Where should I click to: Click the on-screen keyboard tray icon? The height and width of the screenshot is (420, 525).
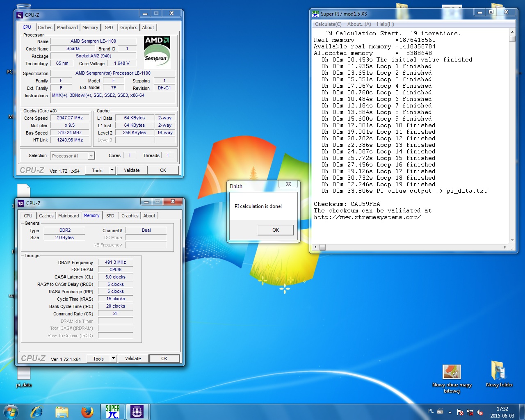[440, 411]
